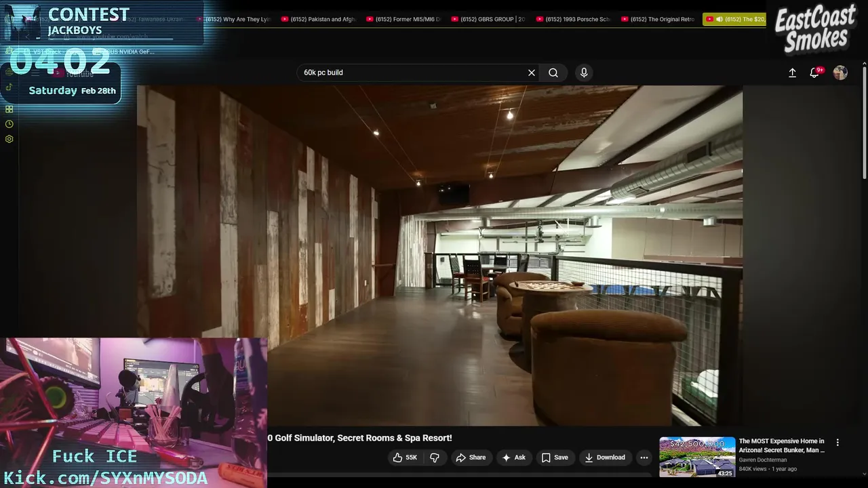This screenshot has height=488, width=868.
Task: Switch to '1993 Porsche' tab
Action: [574, 19]
